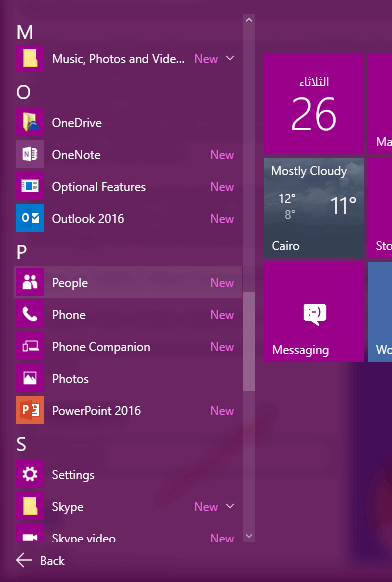The width and height of the screenshot is (392, 582).
Task: Open the Phone app handset icon
Action: (30, 314)
